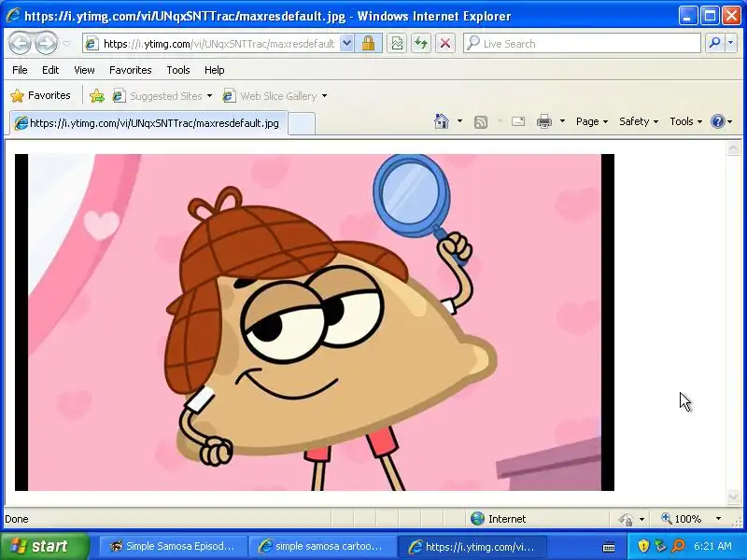Image resolution: width=747 pixels, height=560 pixels.
Task: Expand the zoom level dropdown arrow
Action: 718,519
